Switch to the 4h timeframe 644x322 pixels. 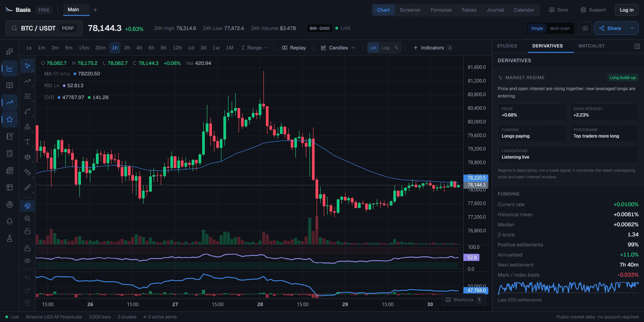click(139, 48)
